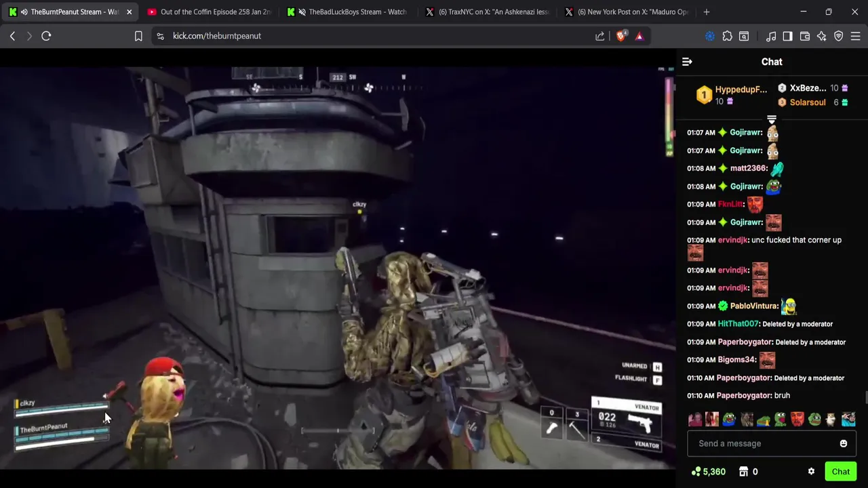This screenshot has height=488, width=868.
Task: Open the browser hamburger main menu
Action: pos(856,36)
